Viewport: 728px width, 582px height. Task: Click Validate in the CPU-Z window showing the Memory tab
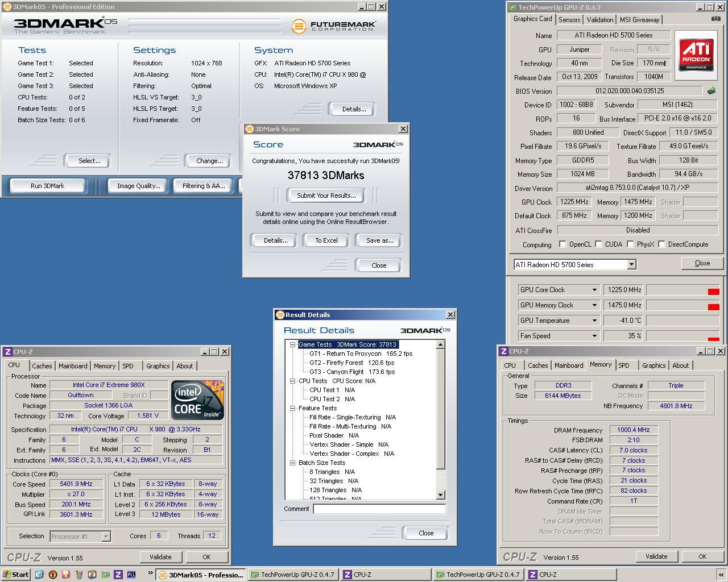pos(656,556)
